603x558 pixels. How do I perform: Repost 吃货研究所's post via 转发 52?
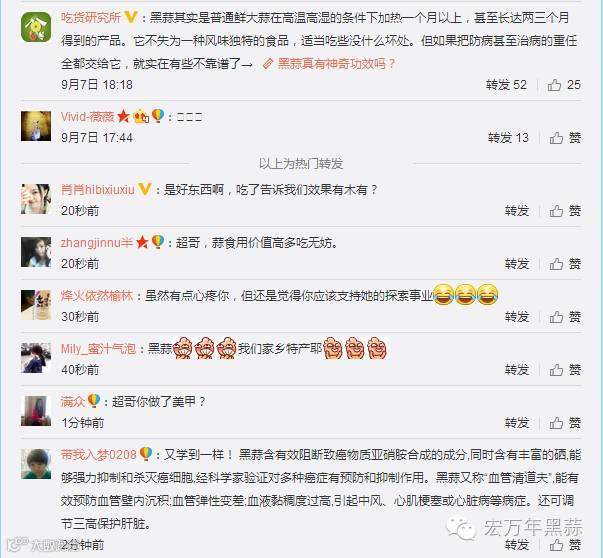tap(506, 85)
